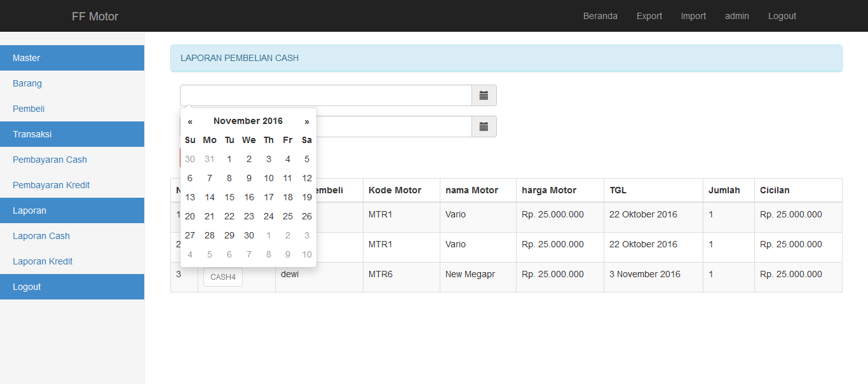This screenshot has width=868, height=384.
Task: Click Logout in the top navbar
Action: coord(782,16)
